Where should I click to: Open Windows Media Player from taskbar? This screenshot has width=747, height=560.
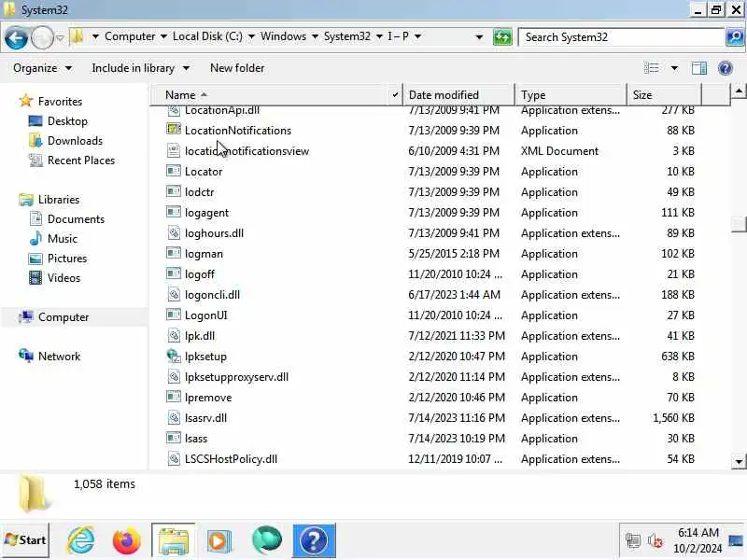coord(218,540)
